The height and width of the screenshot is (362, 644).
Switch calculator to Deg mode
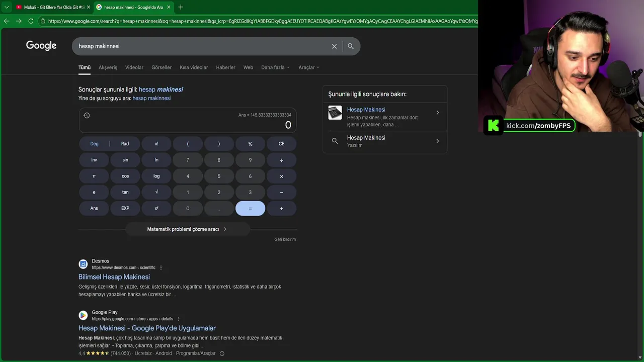94,144
